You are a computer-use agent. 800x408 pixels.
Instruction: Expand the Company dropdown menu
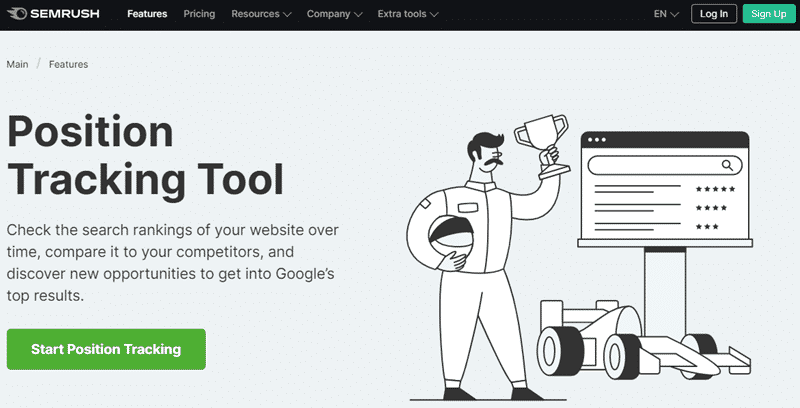335,15
